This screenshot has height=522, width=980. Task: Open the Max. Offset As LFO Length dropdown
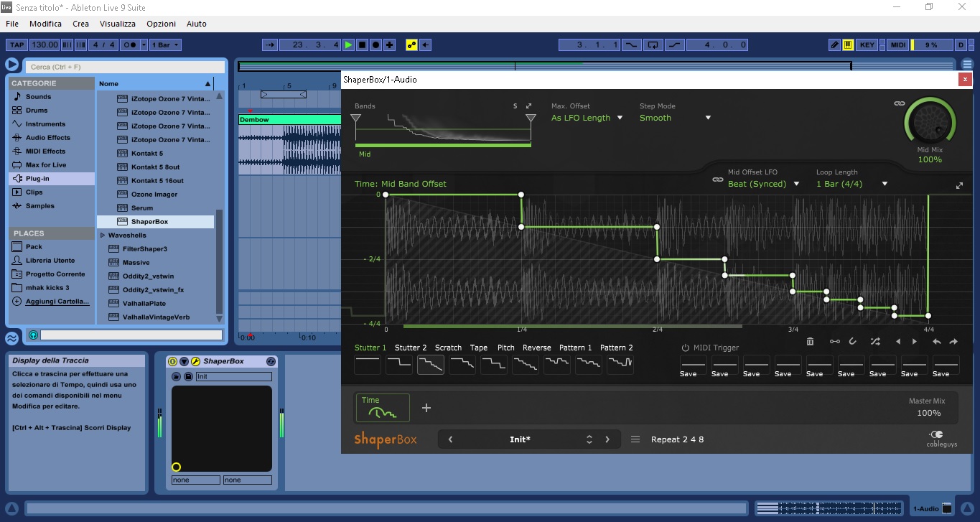pyautogui.click(x=587, y=118)
